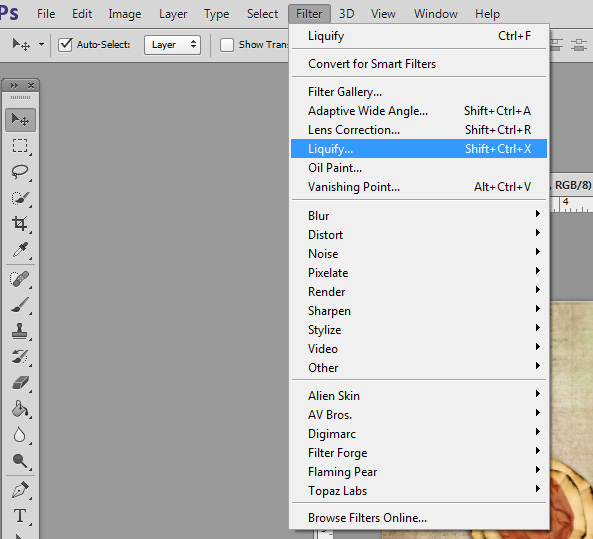Image resolution: width=593 pixels, height=539 pixels.
Task: Expand the Sharpen filter submenu
Action: click(x=419, y=311)
